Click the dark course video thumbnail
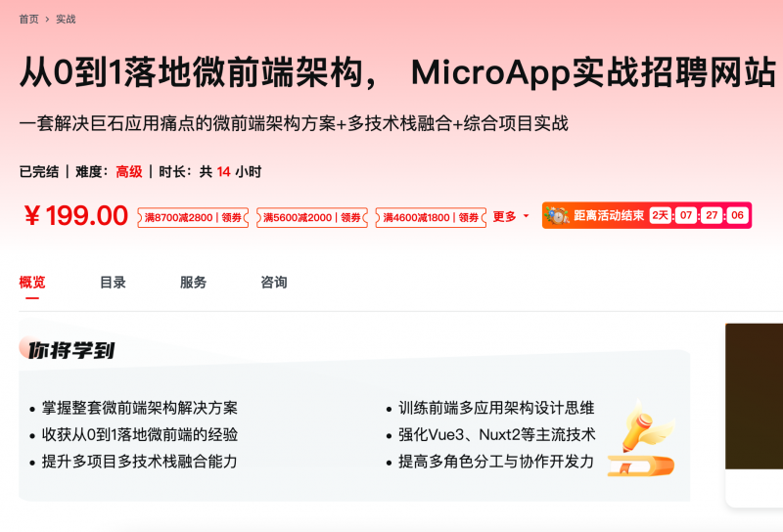783x532 pixels. (754, 396)
